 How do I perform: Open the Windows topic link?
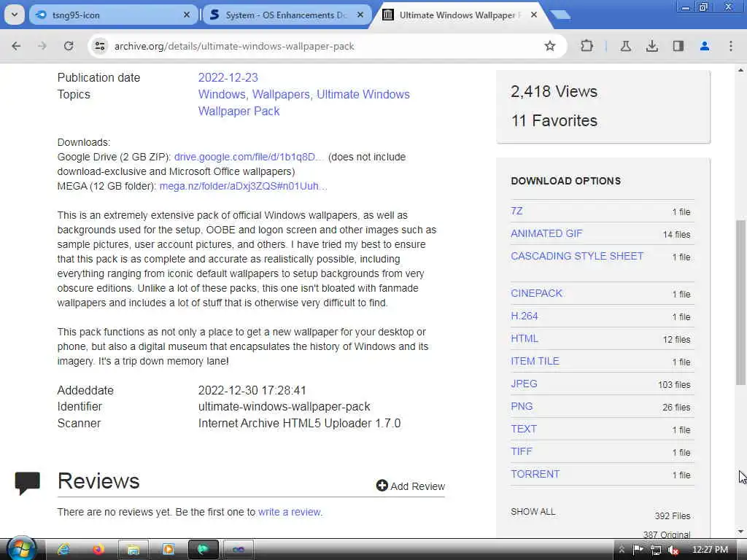coord(222,94)
